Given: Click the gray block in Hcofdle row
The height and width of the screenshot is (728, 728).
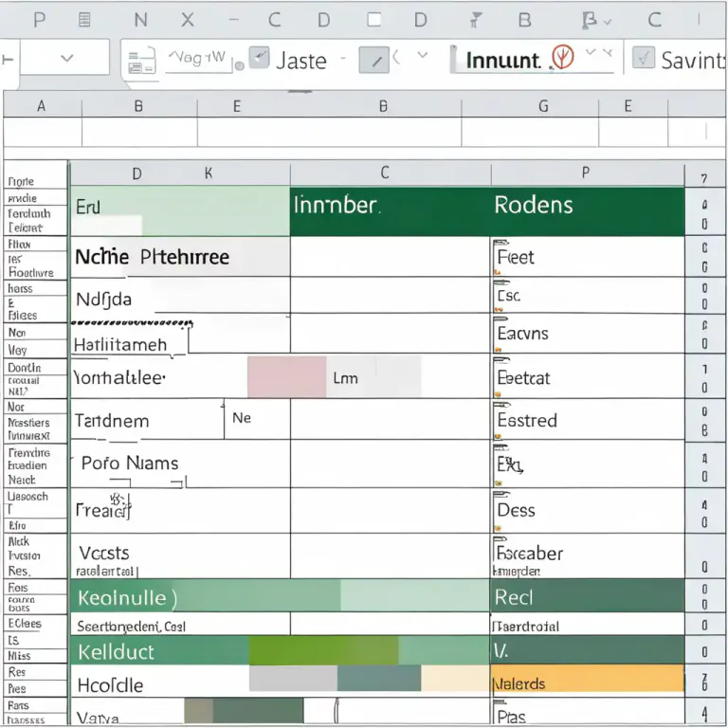Looking at the screenshot, I should pos(294,678).
